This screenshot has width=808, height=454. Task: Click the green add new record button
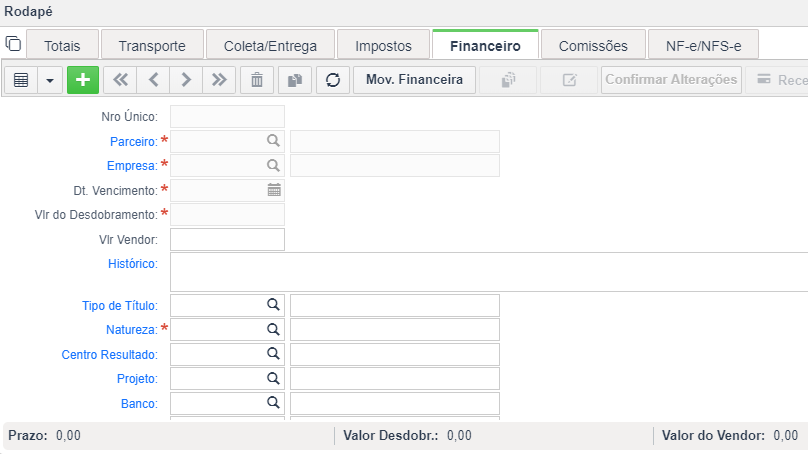[x=82, y=80]
